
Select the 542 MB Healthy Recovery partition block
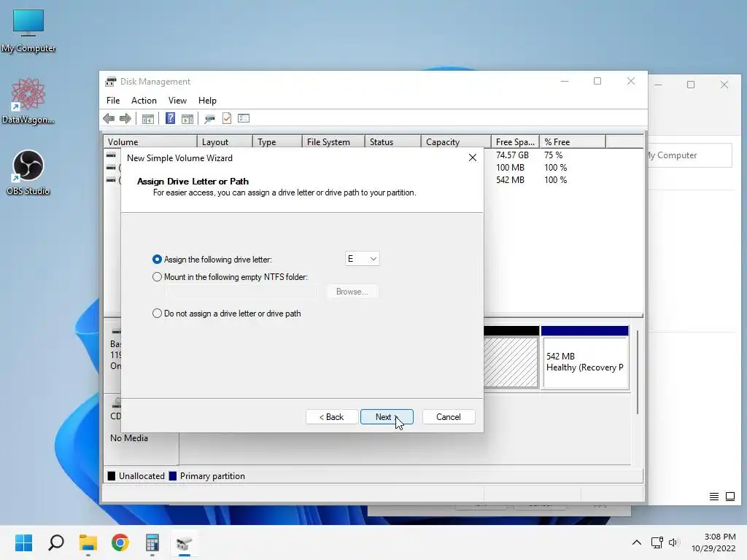[585, 362]
